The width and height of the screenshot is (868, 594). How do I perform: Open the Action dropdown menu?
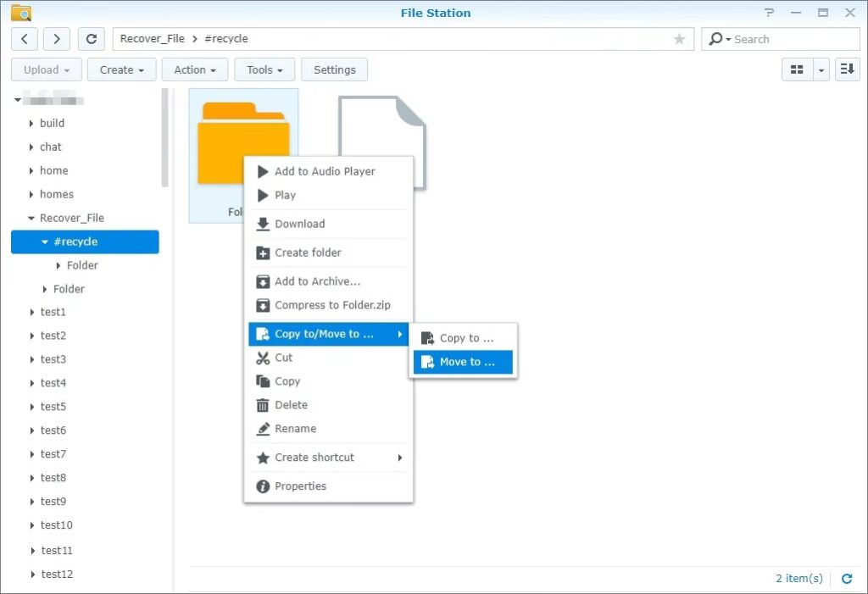(x=195, y=70)
